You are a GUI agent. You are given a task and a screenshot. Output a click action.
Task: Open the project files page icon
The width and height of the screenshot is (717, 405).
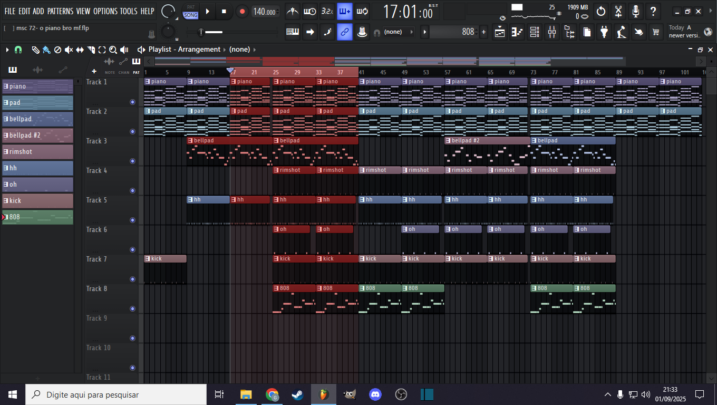coord(587,32)
